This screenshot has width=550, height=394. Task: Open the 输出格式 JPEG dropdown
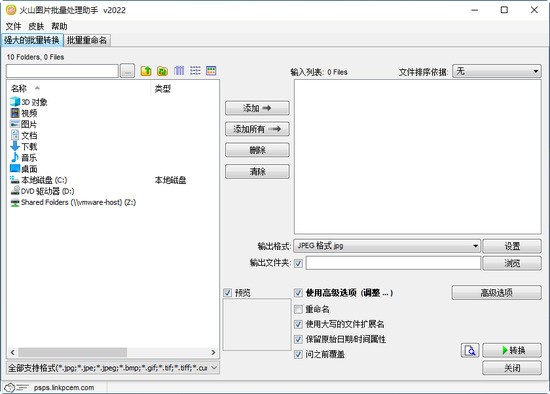[387, 246]
